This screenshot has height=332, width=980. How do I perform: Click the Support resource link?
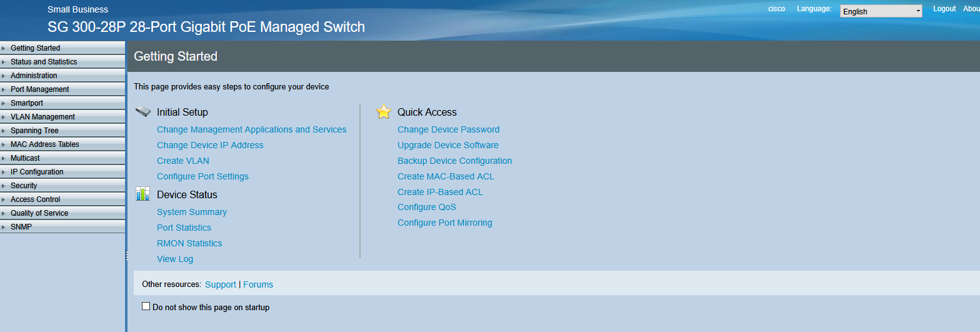pyautogui.click(x=220, y=284)
